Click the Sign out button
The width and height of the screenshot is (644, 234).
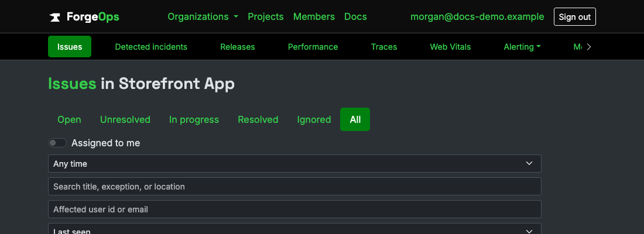pyautogui.click(x=574, y=17)
